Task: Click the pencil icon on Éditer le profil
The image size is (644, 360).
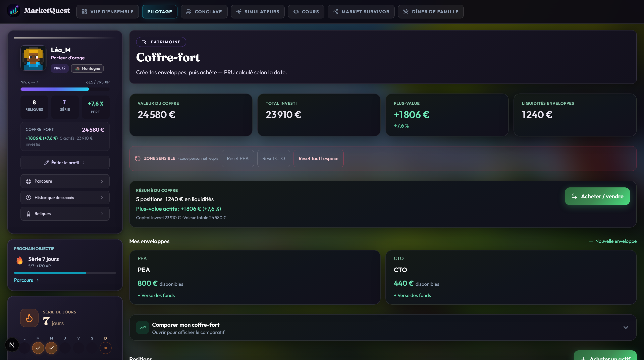Action: (x=47, y=163)
